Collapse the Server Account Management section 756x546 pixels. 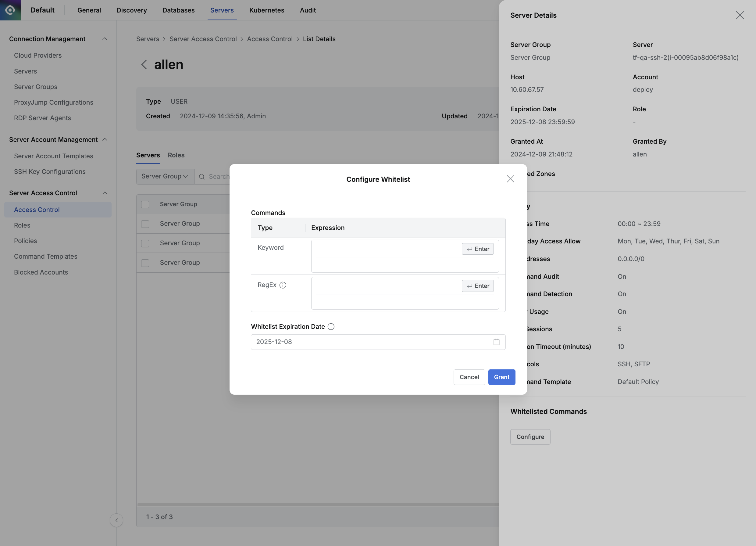[x=105, y=139]
